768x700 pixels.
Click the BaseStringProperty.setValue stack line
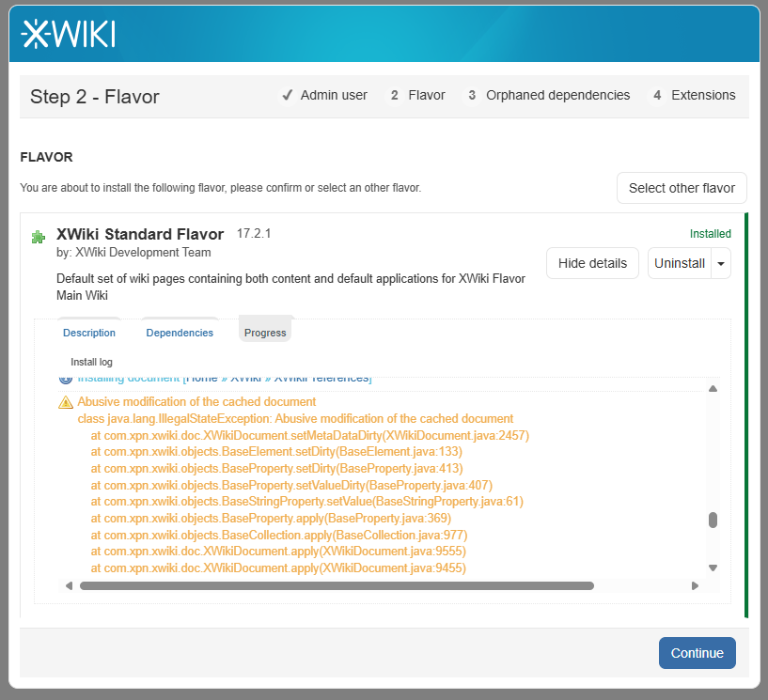coord(307,501)
